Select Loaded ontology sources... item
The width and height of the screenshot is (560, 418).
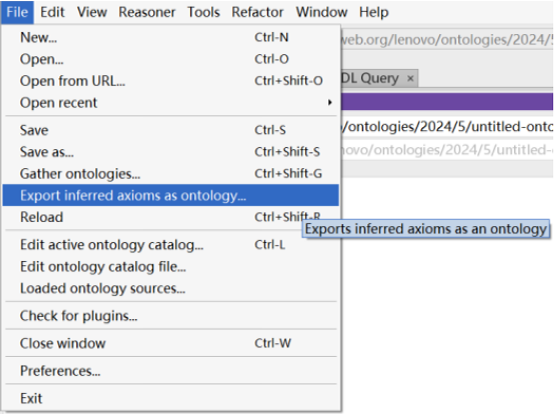170,288
